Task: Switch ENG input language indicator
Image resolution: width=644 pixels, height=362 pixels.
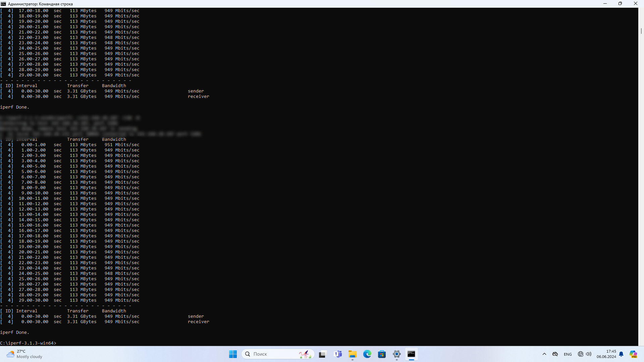Action: pyautogui.click(x=568, y=354)
